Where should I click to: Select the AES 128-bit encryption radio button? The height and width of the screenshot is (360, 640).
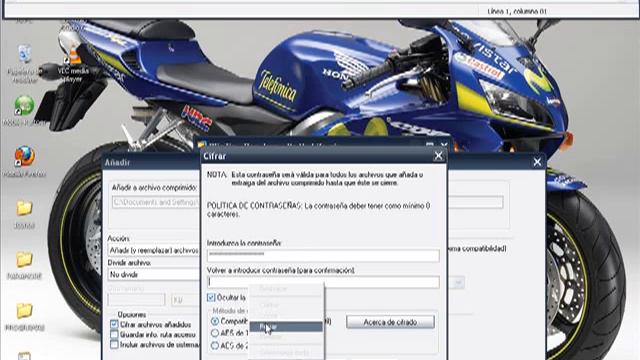coord(215,333)
